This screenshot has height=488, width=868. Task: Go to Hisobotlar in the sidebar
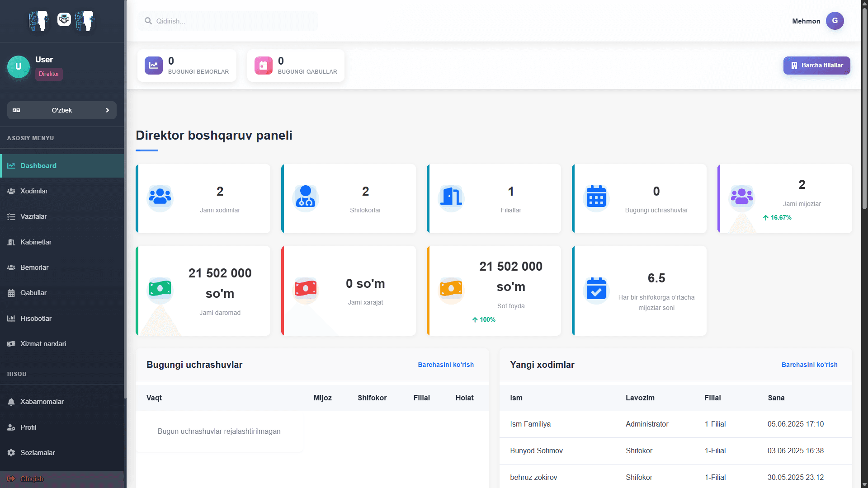36,319
